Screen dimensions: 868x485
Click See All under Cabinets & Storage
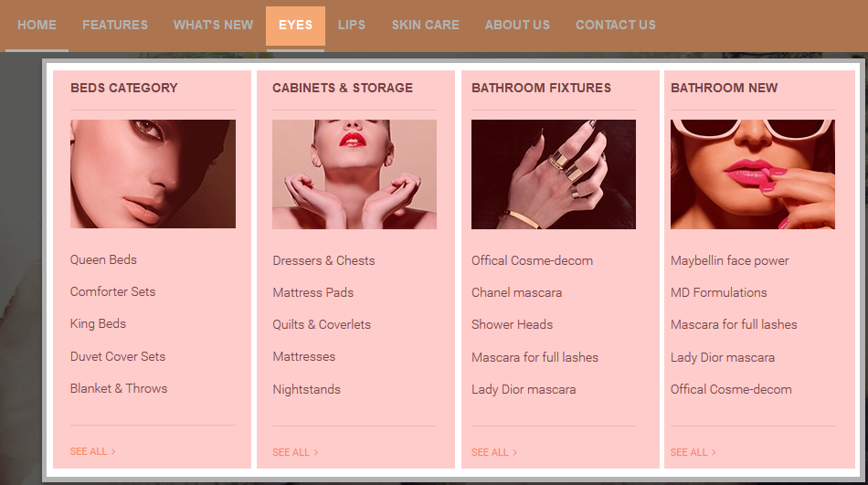coord(295,452)
